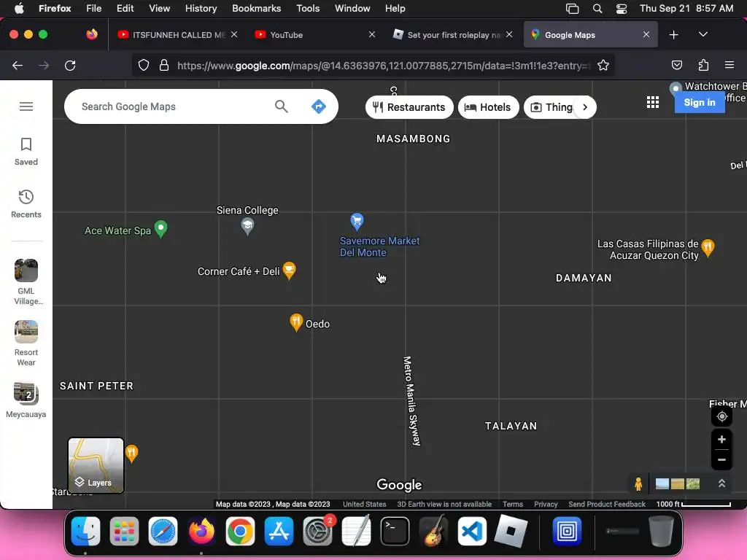Click the United States region link

pos(365,504)
